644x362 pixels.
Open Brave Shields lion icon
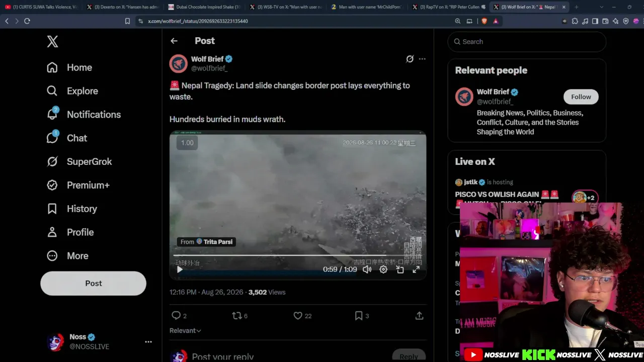tap(484, 21)
